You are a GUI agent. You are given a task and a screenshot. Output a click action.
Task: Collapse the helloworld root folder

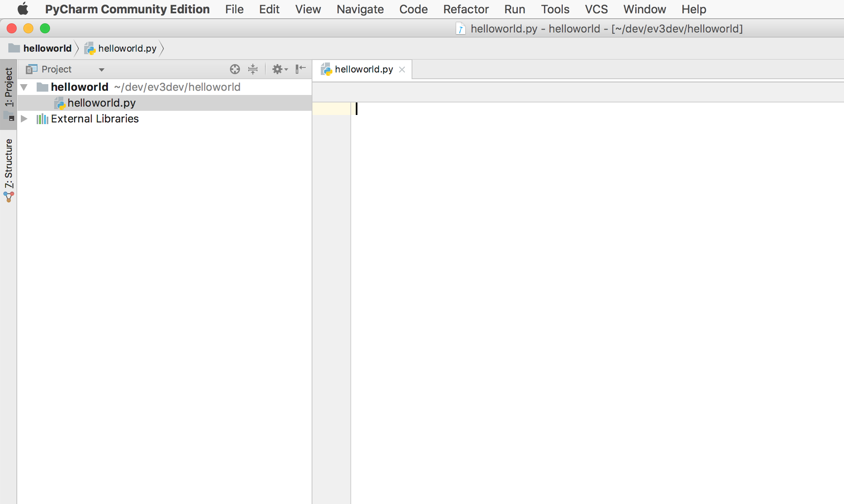[24, 87]
